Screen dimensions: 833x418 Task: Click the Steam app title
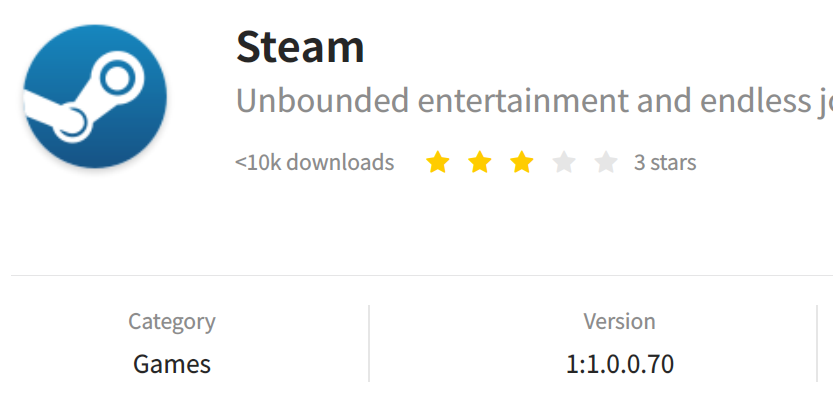[300, 45]
